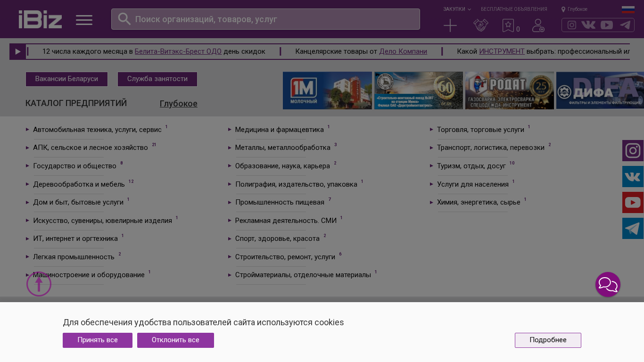Open the favorites bookmark star icon

point(508,25)
